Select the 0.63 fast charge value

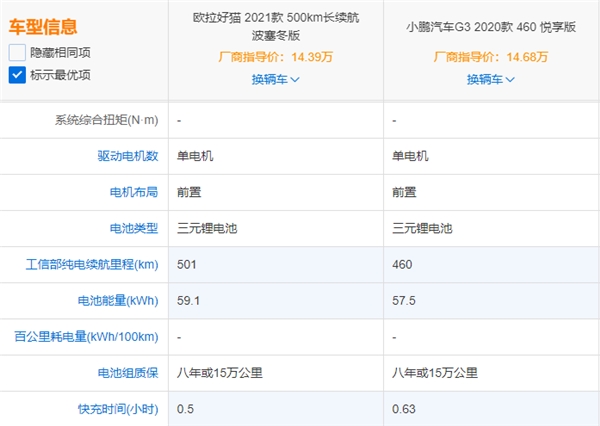404,409
